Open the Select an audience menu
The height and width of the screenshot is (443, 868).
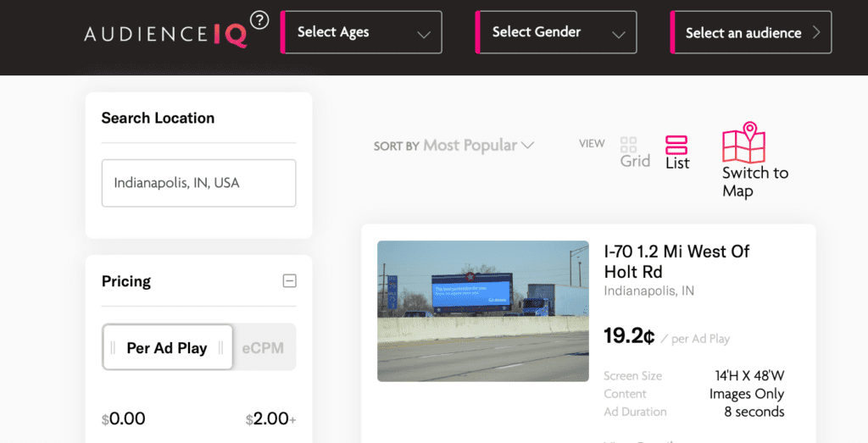tap(752, 33)
